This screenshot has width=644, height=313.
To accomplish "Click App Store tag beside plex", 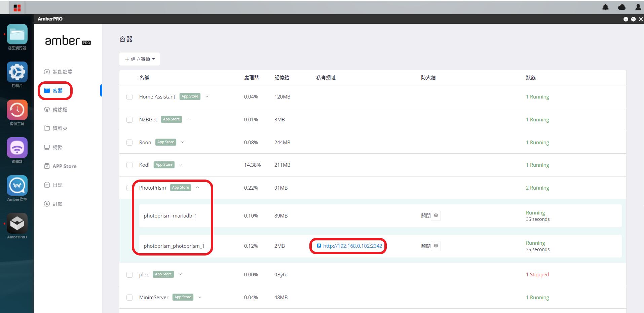I will [x=163, y=274].
